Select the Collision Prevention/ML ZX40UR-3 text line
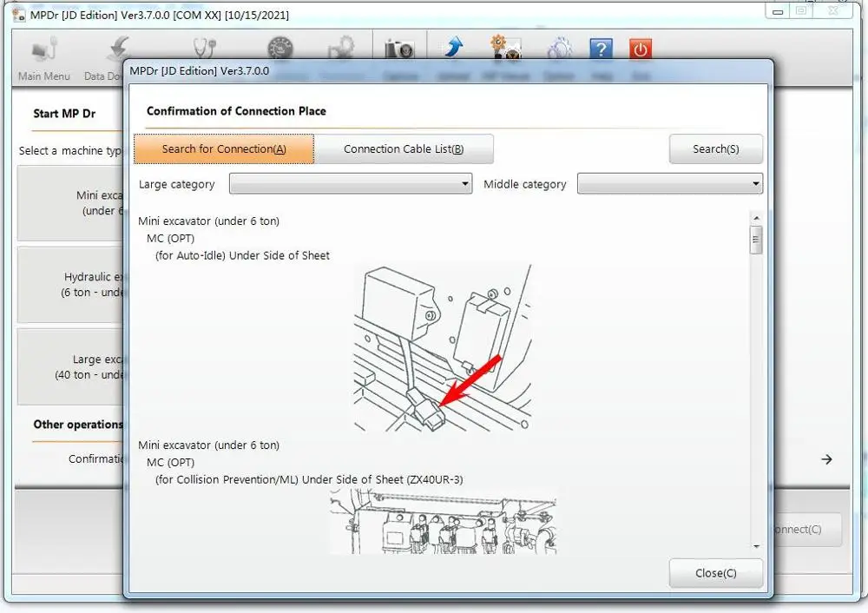The width and height of the screenshot is (868, 613). click(309, 479)
